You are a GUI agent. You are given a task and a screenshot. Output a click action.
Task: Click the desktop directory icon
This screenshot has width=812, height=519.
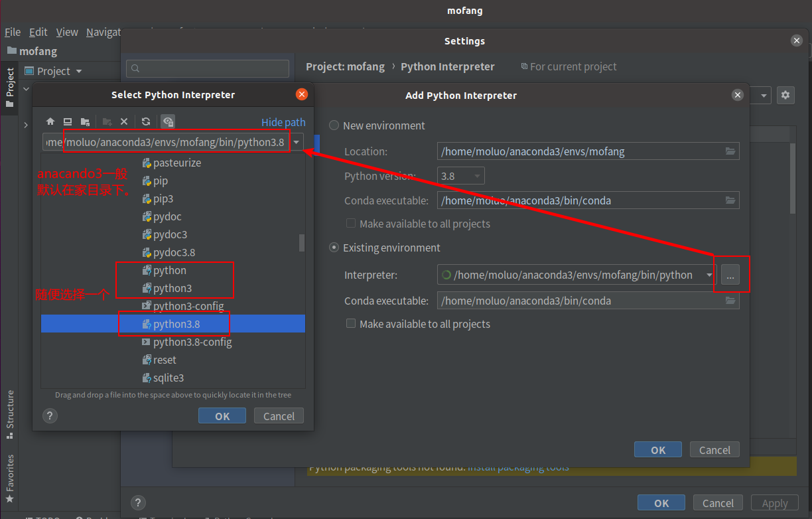[68, 121]
